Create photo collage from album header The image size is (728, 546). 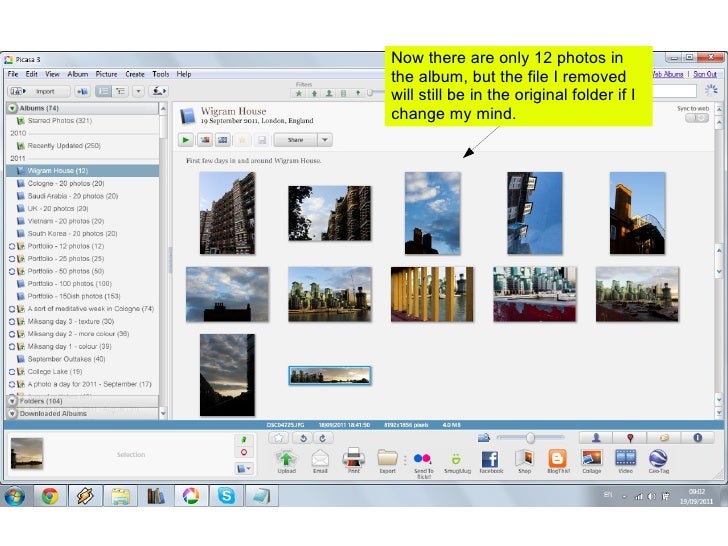[x=205, y=140]
